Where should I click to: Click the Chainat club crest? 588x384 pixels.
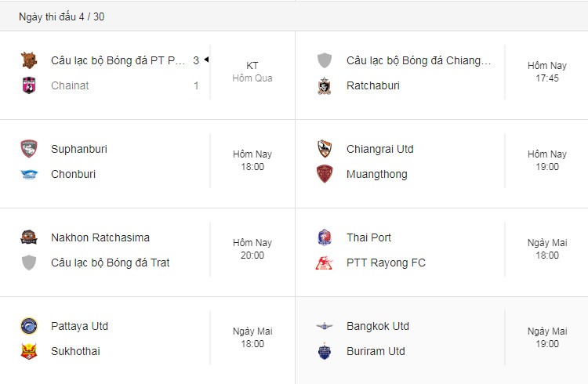tap(29, 85)
